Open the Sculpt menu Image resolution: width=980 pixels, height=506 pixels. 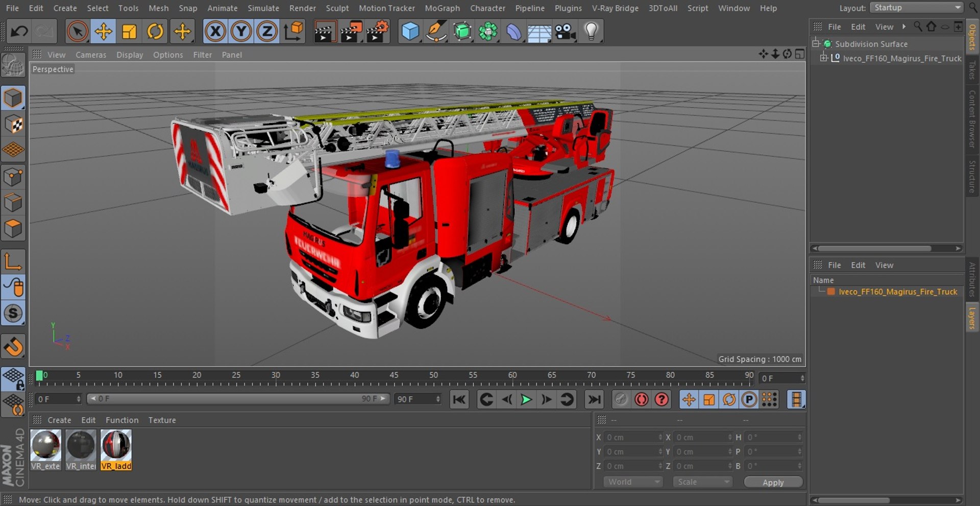pyautogui.click(x=337, y=8)
